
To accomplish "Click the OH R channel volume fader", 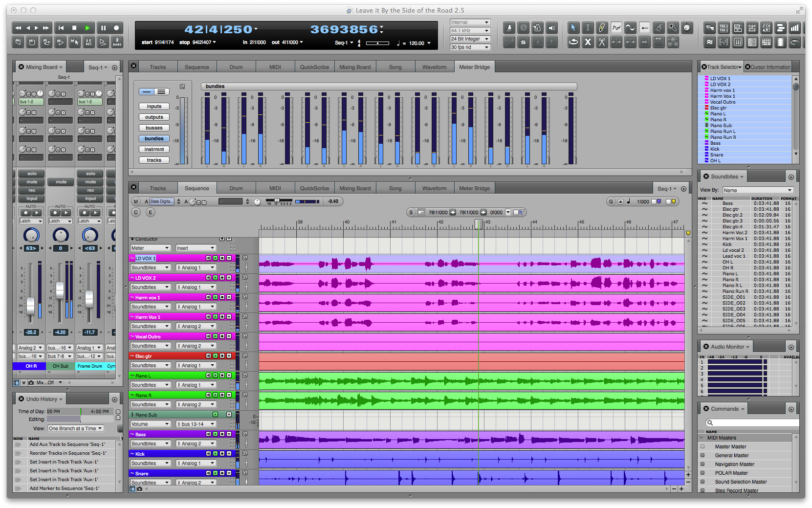I will pyautogui.click(x=31, y=306).
